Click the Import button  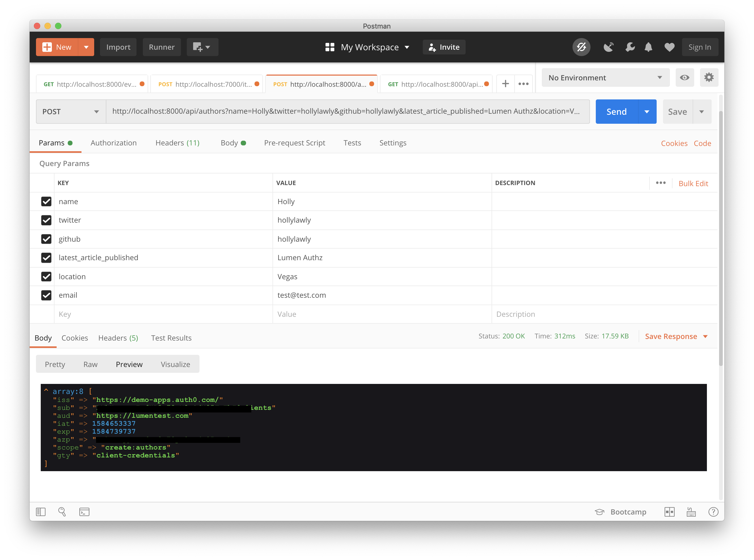coord(118,47)
